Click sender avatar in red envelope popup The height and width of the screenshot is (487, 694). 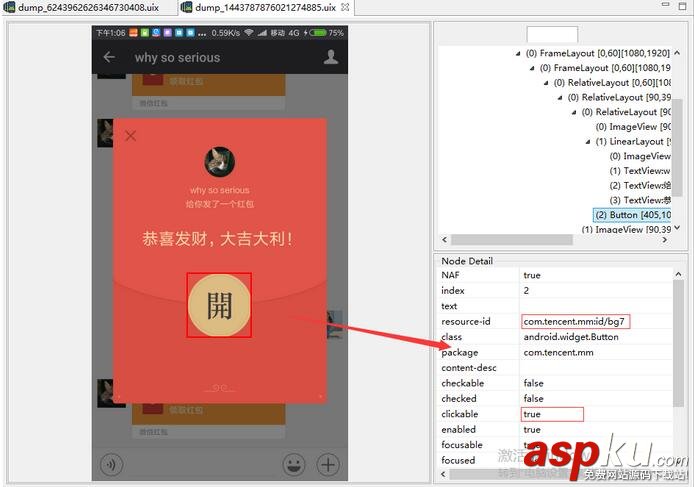point(220,162)
